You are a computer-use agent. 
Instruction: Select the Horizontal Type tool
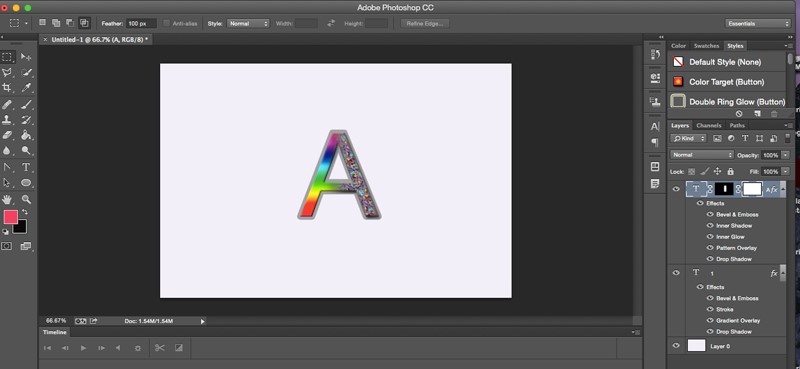[x=26, y=167]
